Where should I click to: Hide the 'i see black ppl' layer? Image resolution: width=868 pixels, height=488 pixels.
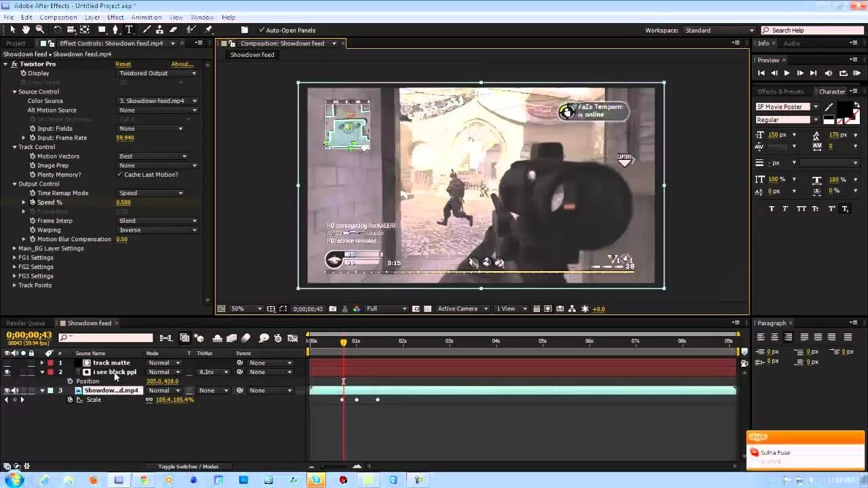(7, 372)
